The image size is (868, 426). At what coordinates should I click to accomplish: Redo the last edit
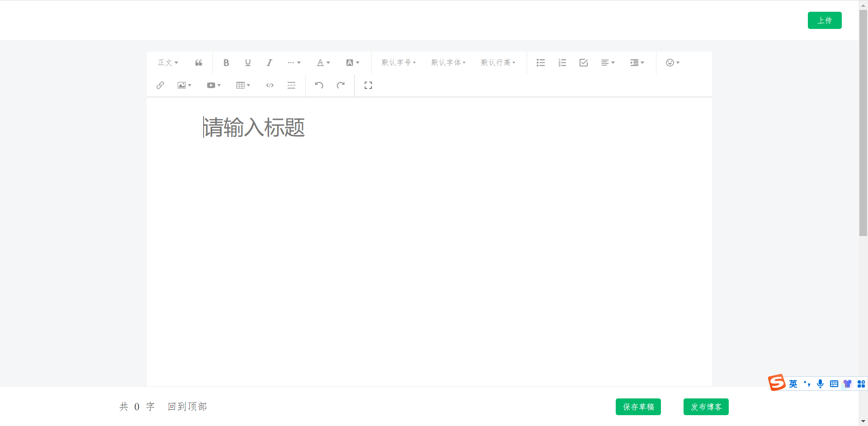click(x=341, y=85)
